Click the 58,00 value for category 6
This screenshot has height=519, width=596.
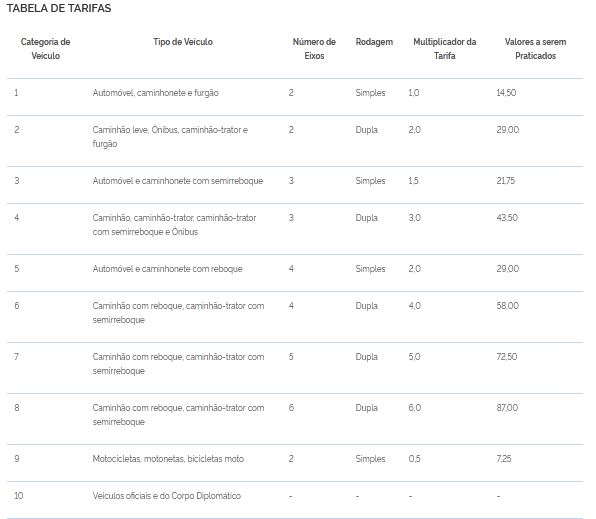(507, 306)
